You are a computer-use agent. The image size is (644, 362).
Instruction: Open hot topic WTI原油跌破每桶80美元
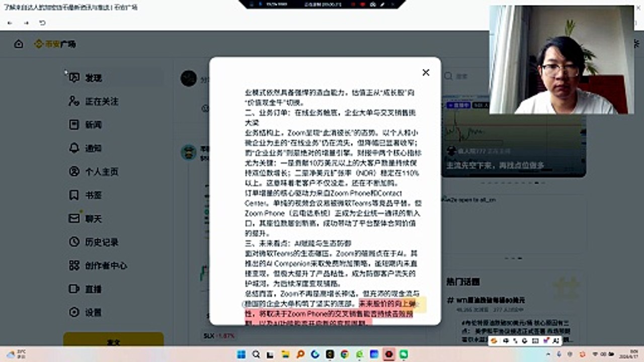tap(486, 300)
